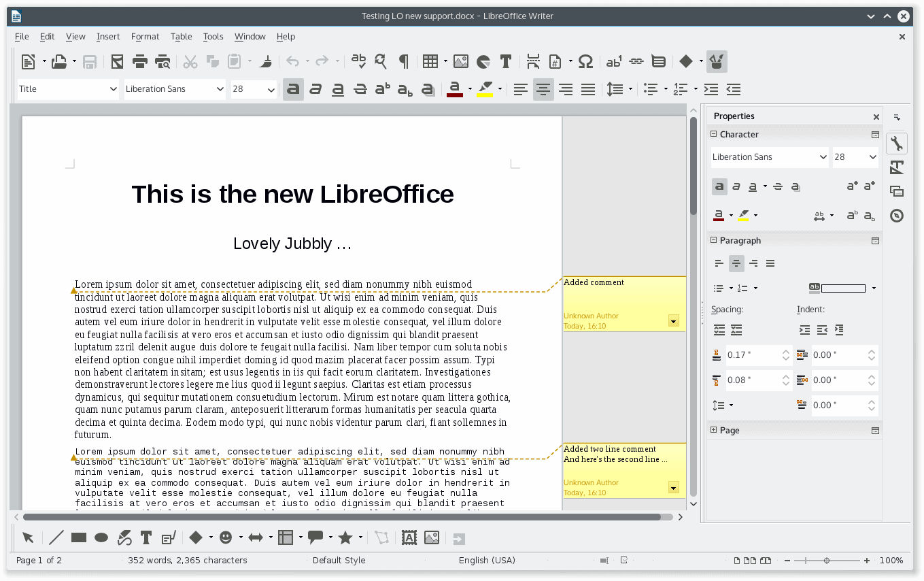Close the Properties sidebar deck

pyautogui.click(x=876, y=116)
